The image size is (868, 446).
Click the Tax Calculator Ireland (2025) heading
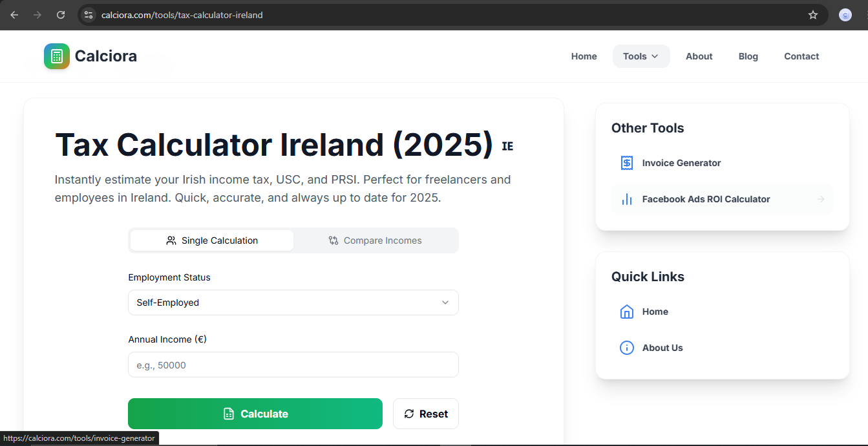(x=274, y=144)
